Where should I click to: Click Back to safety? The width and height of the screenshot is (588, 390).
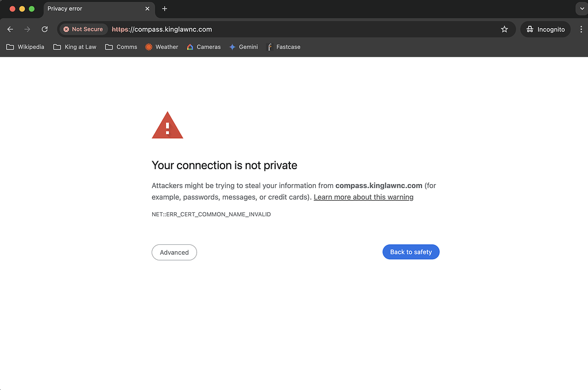point(411,252)
